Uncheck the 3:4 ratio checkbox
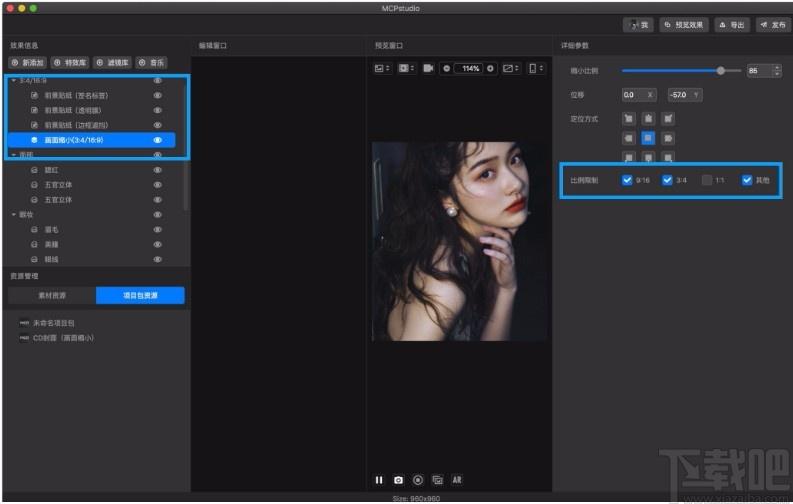 click(x=667, y=180)
